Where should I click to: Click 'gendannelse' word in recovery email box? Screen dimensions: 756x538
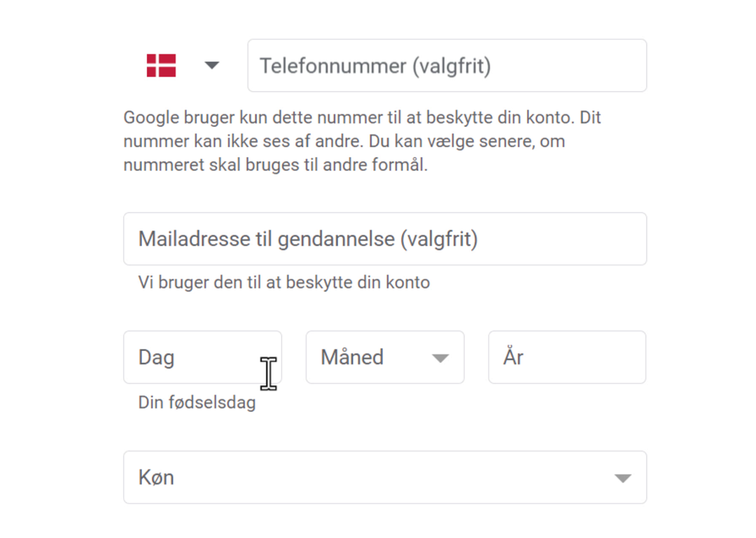click(x=336, y=240)
